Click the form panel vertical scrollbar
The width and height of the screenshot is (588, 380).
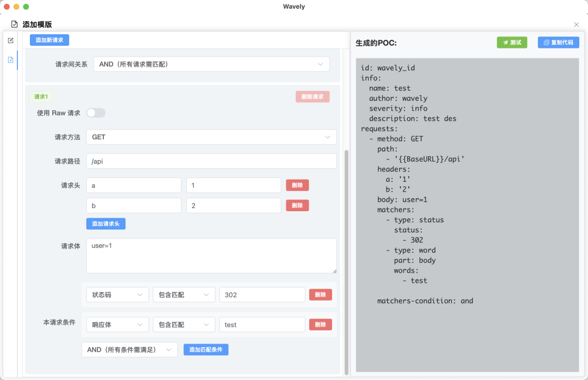(x=346, y=262)
